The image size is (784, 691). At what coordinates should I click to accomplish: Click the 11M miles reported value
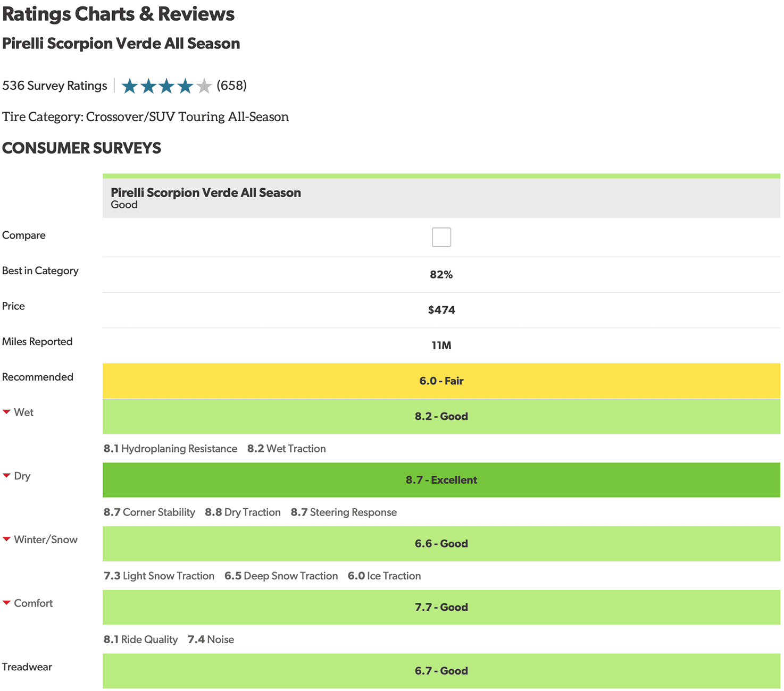(441, 345)
